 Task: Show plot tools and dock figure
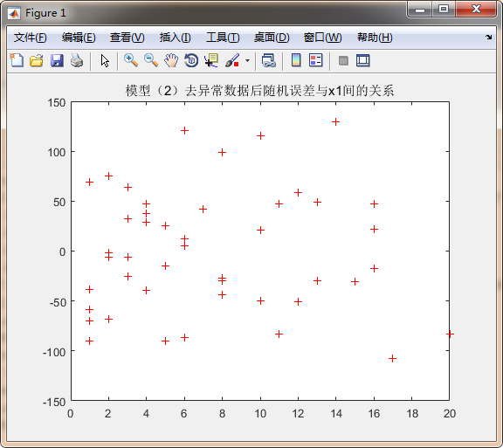tap(362, 60)
